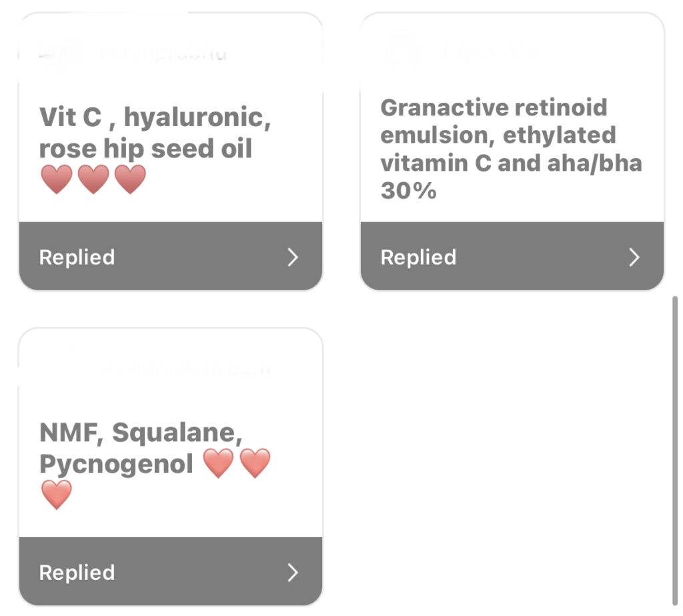
Task: Click lone heart emoji below Pycnogenol line
Action: coord(57,495)
